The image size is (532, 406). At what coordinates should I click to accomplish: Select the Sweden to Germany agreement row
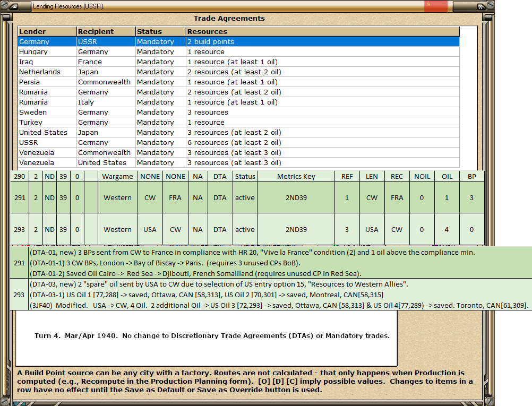(238, 113)
